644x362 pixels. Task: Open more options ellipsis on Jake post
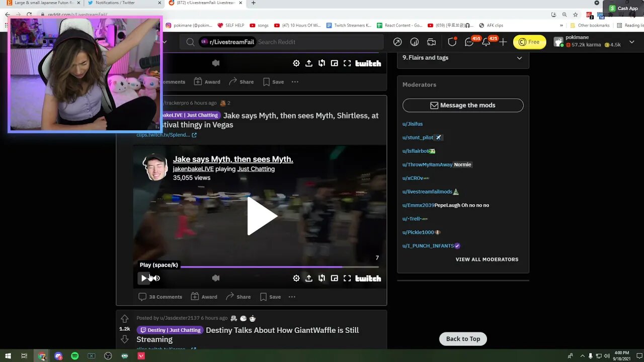[292, 297]
